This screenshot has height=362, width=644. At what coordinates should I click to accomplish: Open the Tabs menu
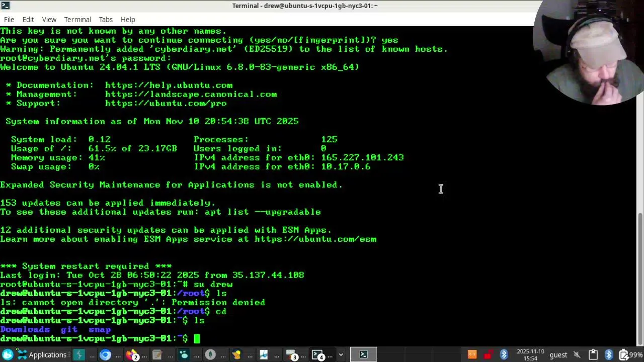tap(106, 19)
